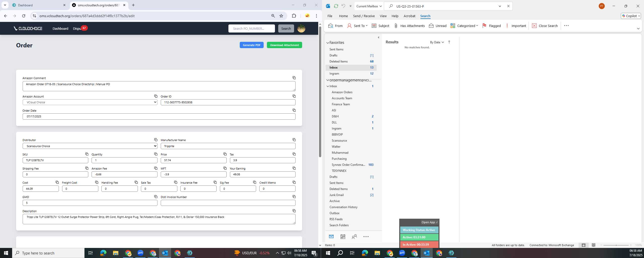Open the View ribbon tab
This screenshot has height=258, width=644.
coord(383,16)
